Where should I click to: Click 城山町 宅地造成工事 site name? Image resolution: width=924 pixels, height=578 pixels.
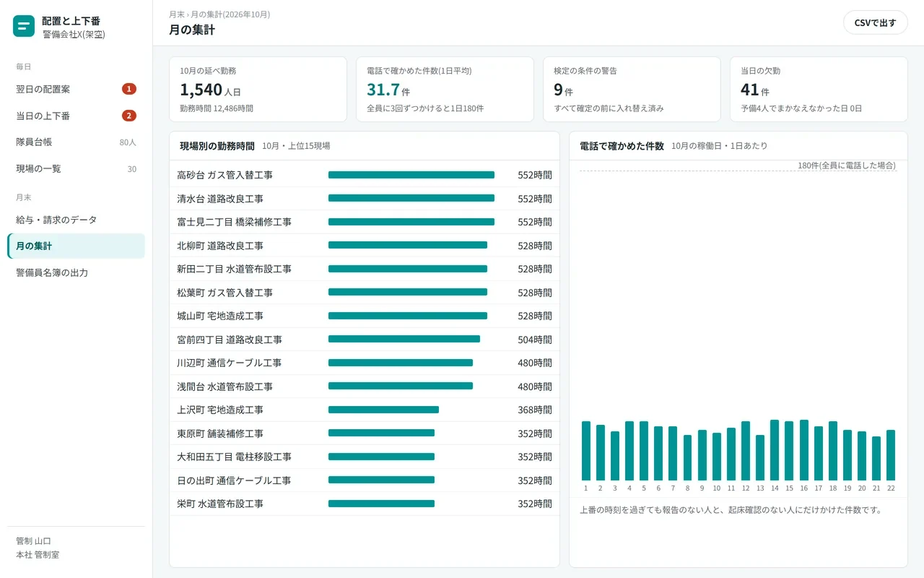pos(220,316)
